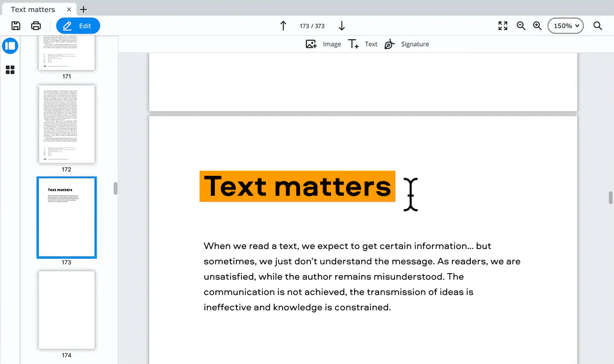
Task: Select the Text matters tab
Action: tap(33, 9)
